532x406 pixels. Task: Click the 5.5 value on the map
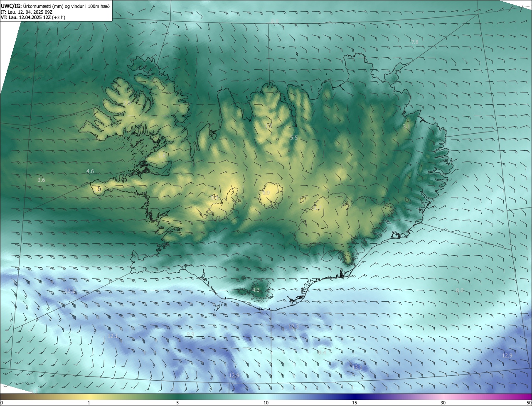click(x=294, y=137)
